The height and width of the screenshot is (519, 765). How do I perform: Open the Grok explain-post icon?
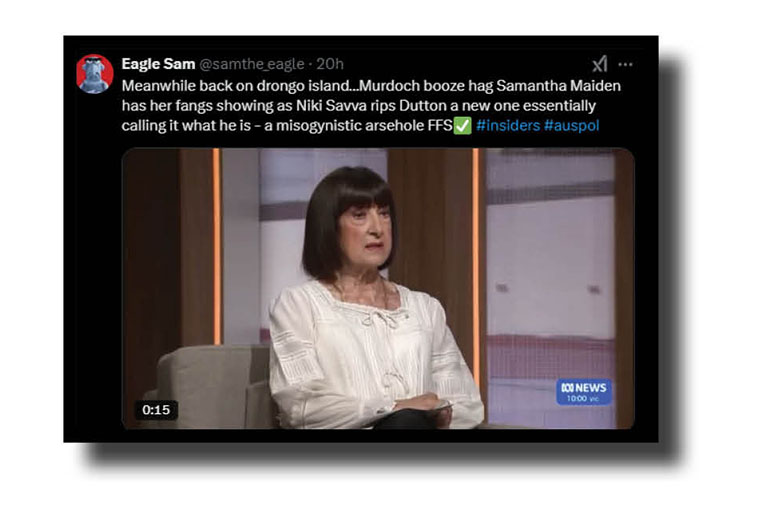point(600,64)
